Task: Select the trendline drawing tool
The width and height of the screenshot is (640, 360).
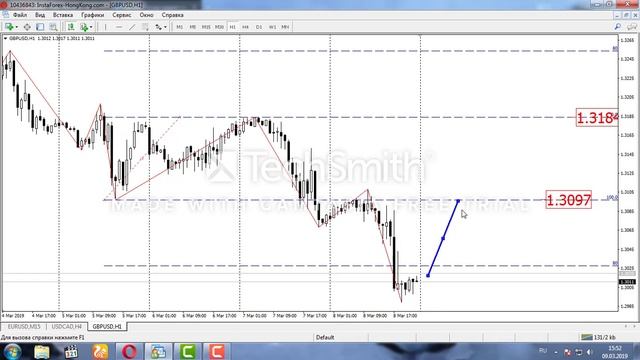Action: 132,27
